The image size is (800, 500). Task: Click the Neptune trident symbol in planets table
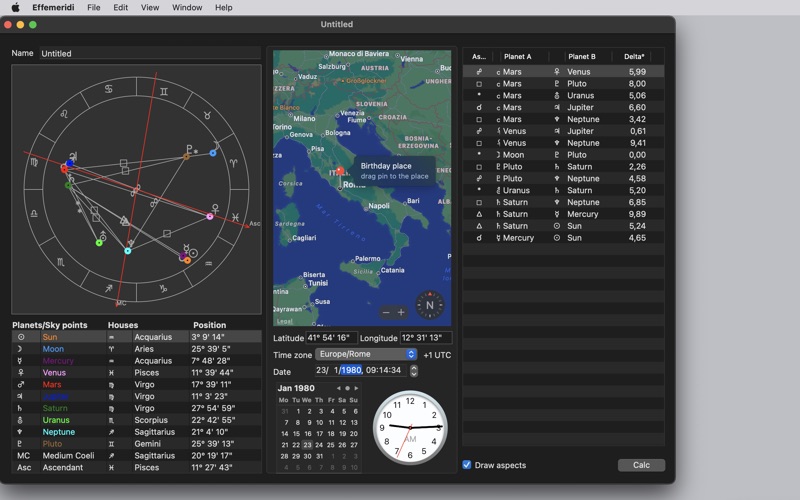coord(20,432)
